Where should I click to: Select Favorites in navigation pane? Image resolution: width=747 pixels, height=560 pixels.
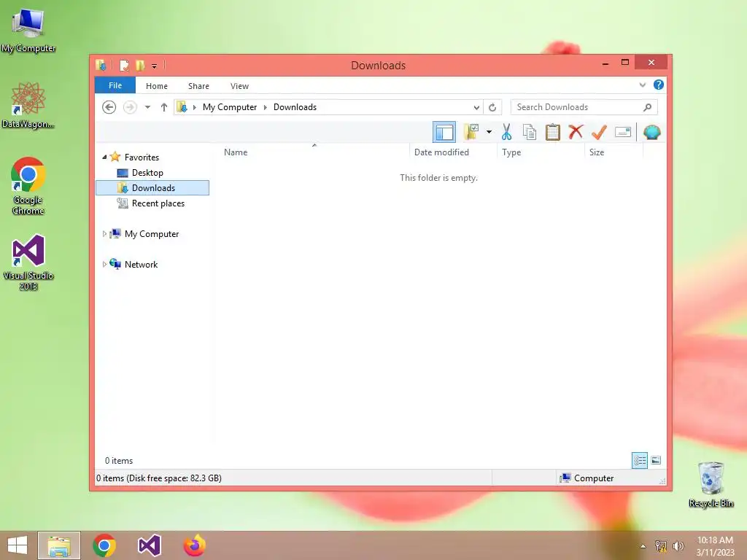(x=142, y=157)
